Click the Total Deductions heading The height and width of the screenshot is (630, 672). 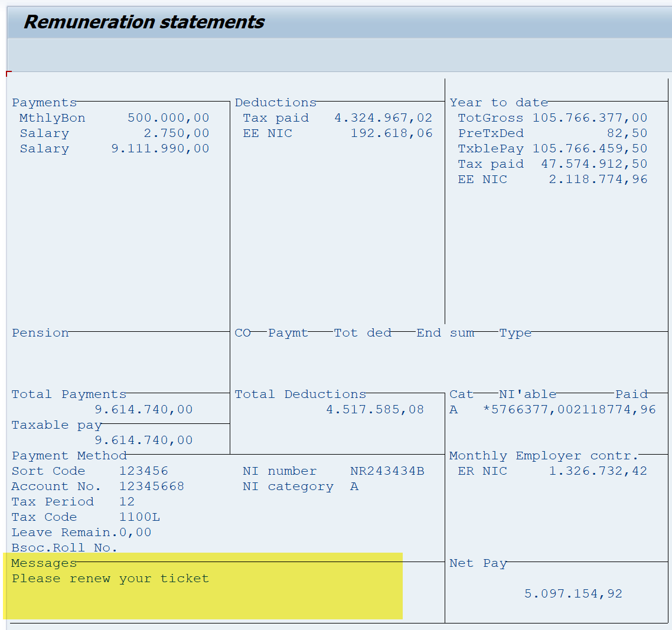click(x=300, y=394)
